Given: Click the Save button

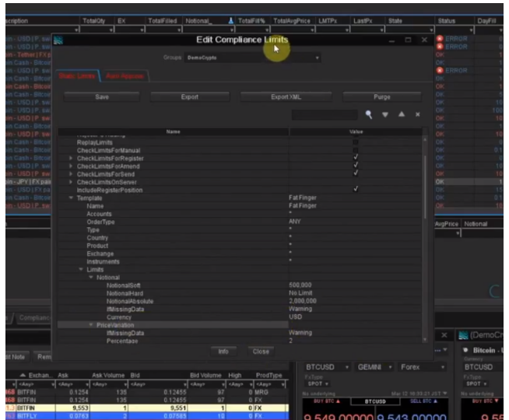Looking at the screenshot, I should click(x=102, y=97).
